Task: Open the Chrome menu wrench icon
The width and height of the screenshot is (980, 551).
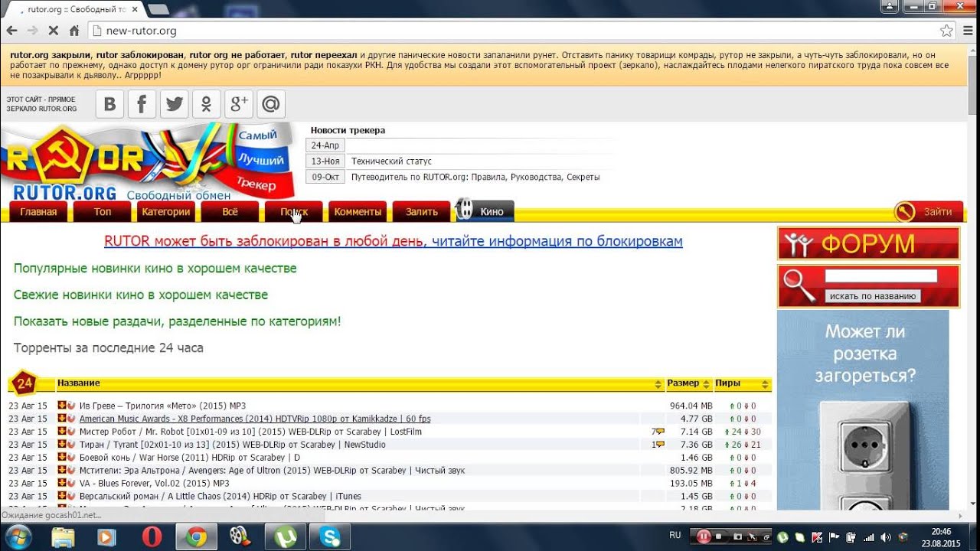Action: click(967, 31)
